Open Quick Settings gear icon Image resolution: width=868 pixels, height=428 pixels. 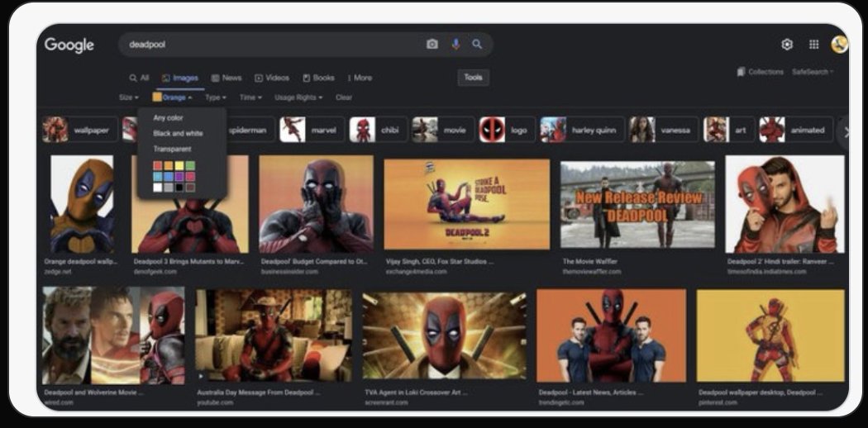[787, 45]
